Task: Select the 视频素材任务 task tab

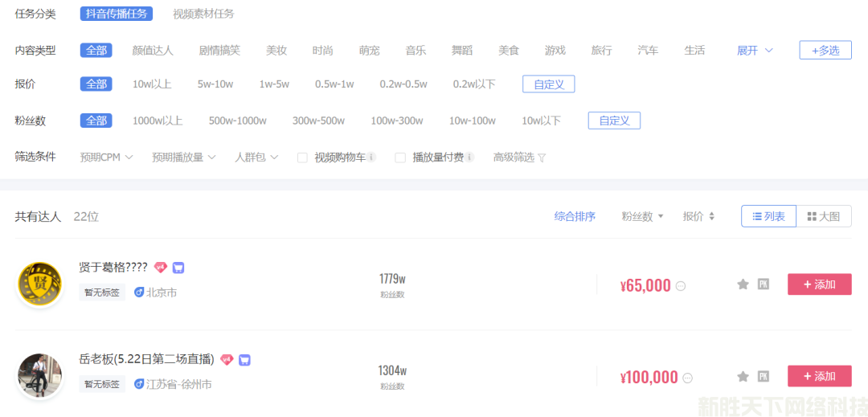Action: coord(203,14)
